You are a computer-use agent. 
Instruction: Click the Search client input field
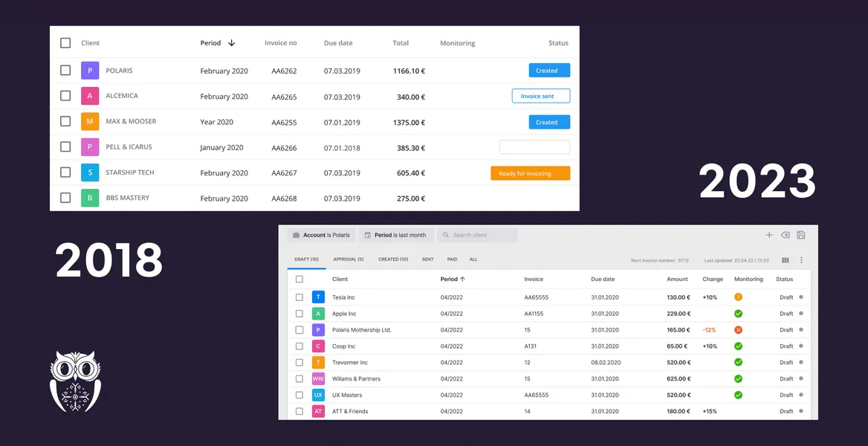pos(477,235)
